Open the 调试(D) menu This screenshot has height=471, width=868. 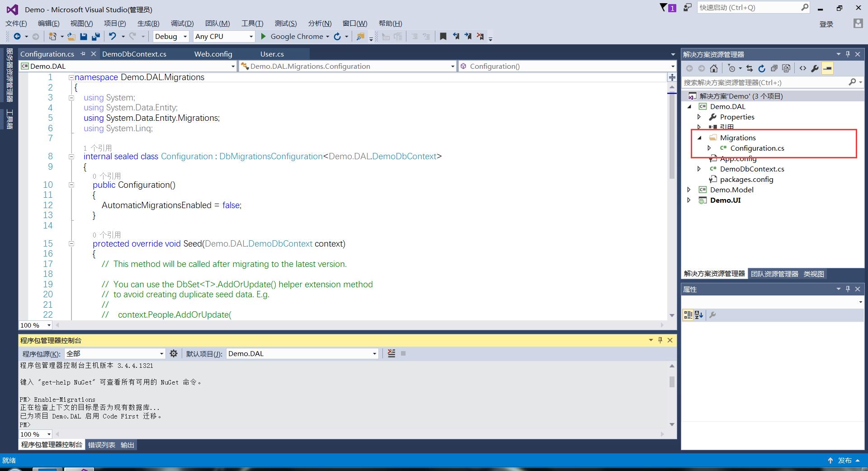182,24
